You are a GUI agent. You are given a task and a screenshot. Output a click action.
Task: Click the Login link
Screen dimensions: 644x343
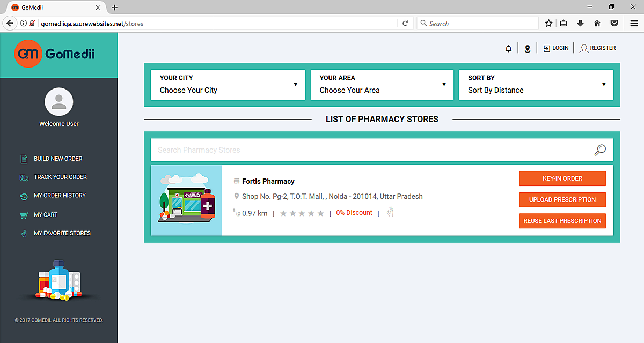click(556, 48)
